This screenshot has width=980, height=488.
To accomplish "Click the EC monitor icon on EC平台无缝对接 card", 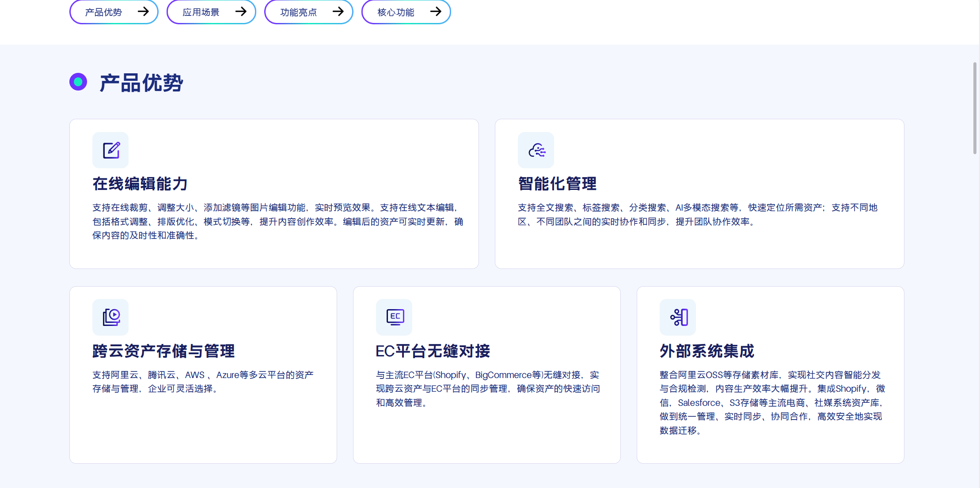I will (x=394, y=317).
